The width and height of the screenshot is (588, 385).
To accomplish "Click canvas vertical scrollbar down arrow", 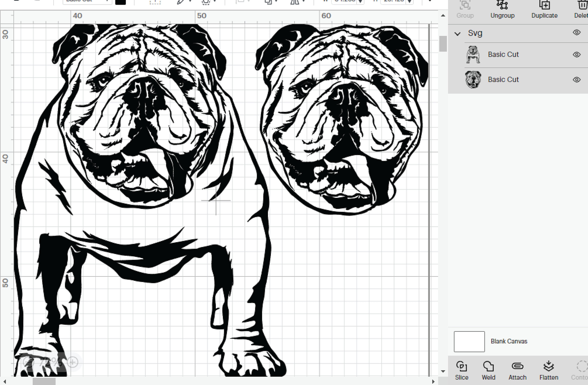I will [x=443, y=371].
